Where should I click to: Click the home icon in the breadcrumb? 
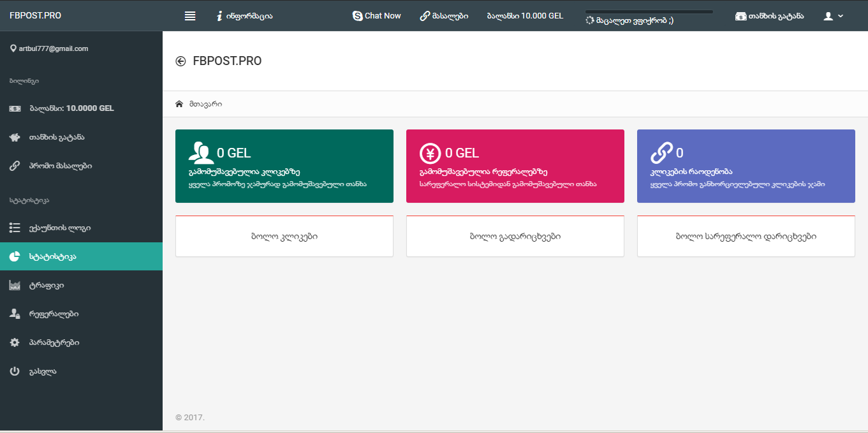[x=179, y=103]
